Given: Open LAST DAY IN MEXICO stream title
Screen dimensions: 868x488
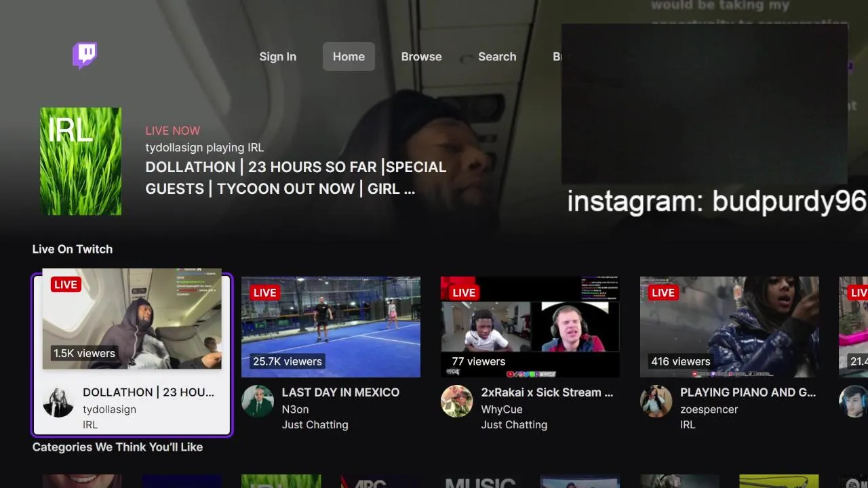Looking at the screenshot, I should [x=340, y=392].
